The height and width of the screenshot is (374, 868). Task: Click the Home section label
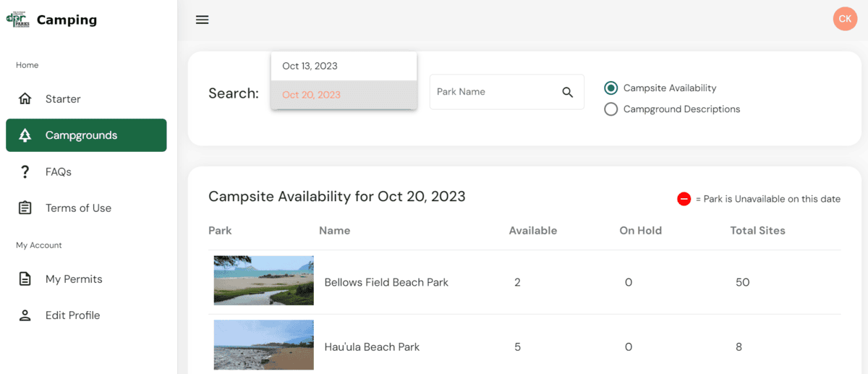point(27,65)
